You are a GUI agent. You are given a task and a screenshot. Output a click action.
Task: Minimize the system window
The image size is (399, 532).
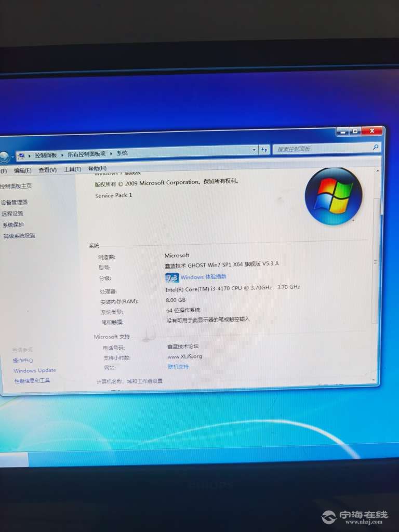pyautogui.click(x=343, y=131)
